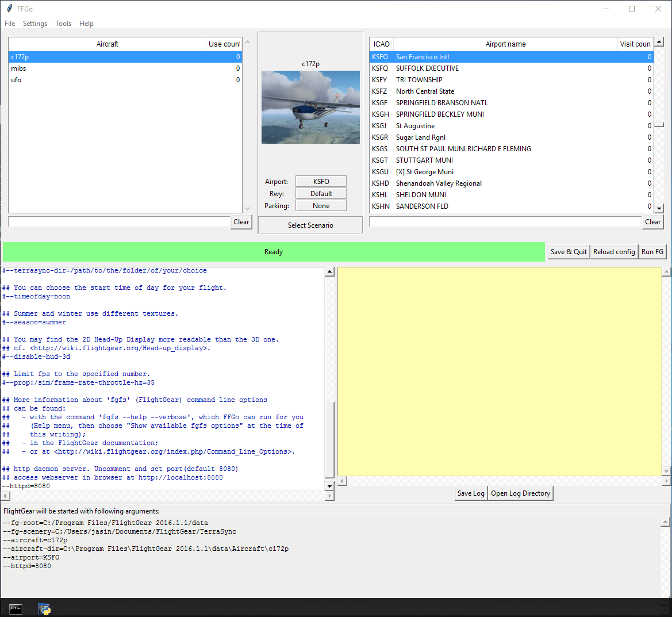Open the Tools menu

tap(63, 24)
